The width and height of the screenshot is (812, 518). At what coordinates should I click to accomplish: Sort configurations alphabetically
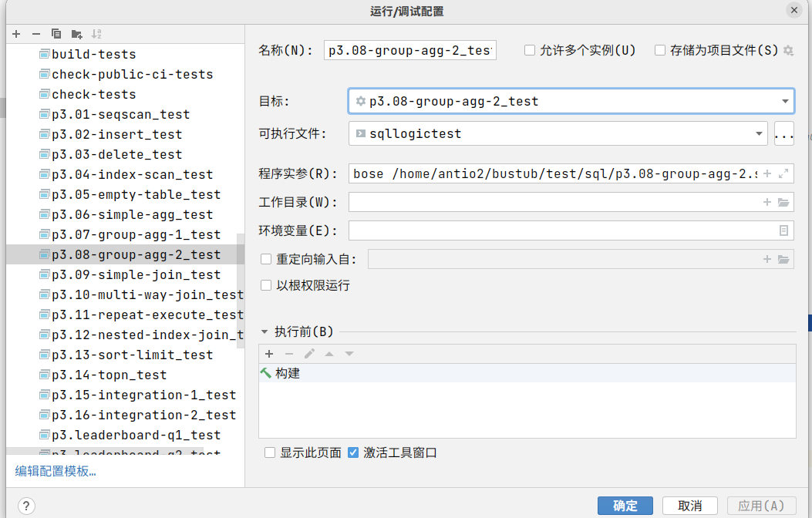(x=96, y=34)
